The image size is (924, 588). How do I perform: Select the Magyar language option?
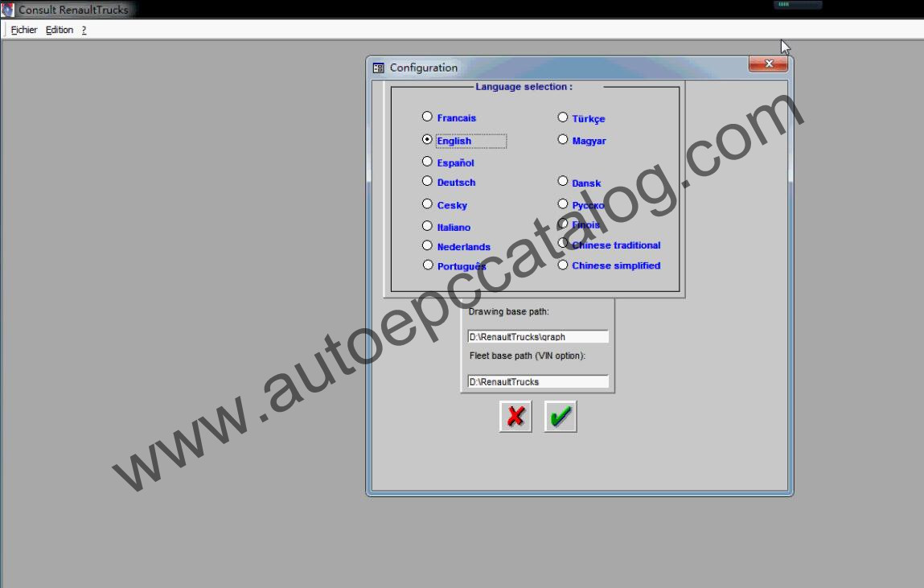point(563,139)
